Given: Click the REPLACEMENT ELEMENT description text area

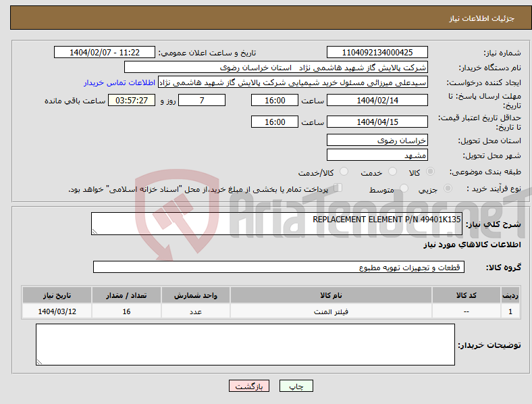Looking at the screenshot, I should (277, 224).
